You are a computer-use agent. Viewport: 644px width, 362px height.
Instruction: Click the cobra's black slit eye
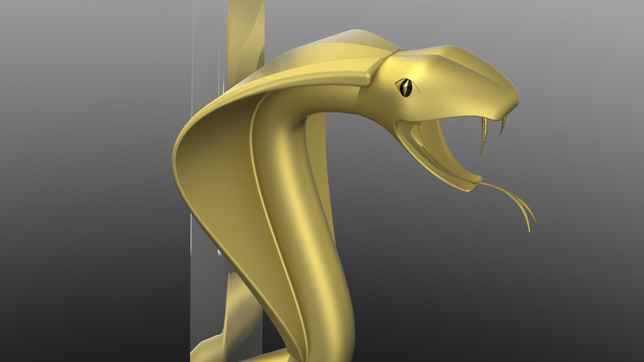tap(406, 88)
